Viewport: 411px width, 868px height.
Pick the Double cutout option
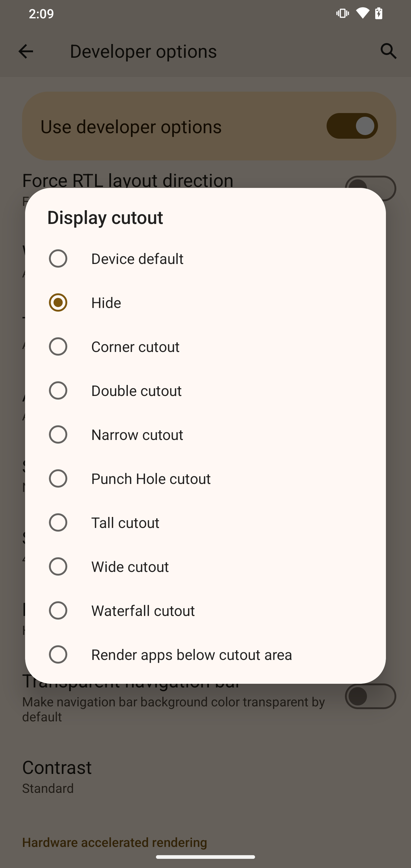[58, 390]
